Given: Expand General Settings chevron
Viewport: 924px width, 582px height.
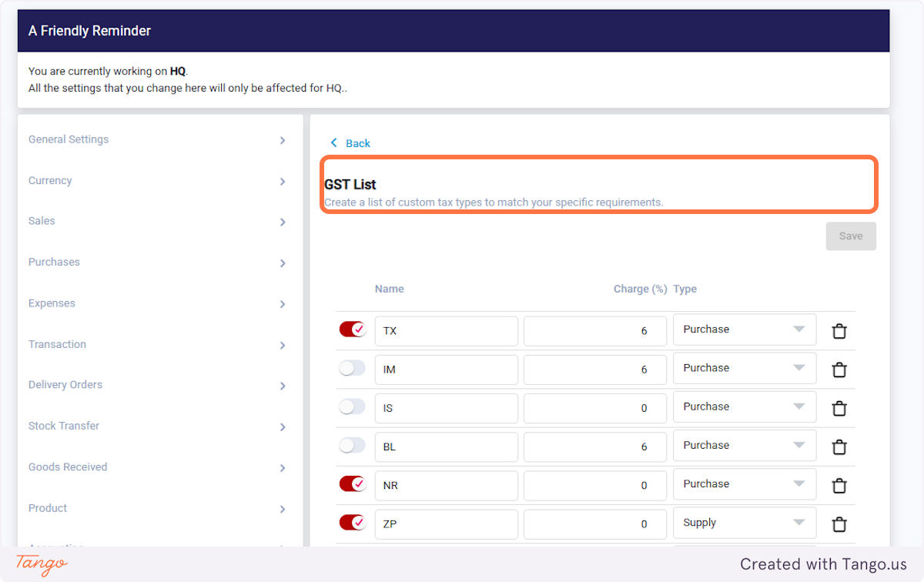Looking at the screenshot, I should [x=283, y=140].
